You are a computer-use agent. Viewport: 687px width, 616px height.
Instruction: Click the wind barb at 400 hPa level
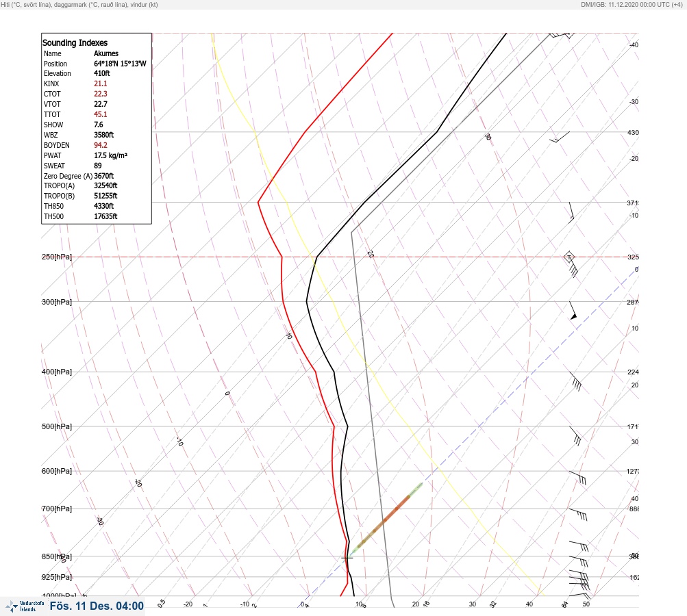(575, 381)
